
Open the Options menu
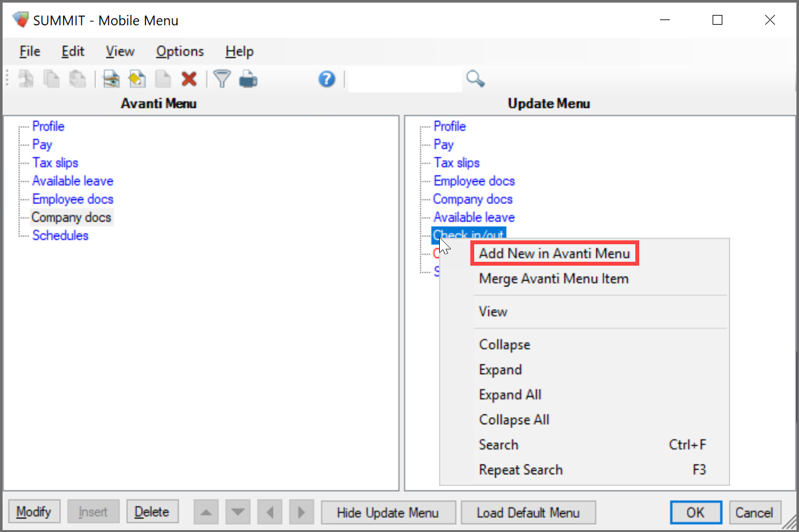coord(180,51)
